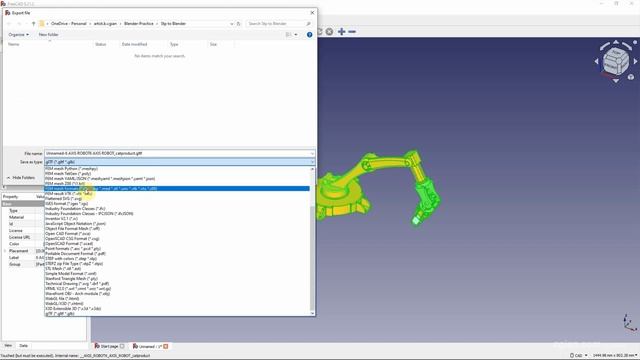Image resolution: width=640 pixels, height=360 pixels.
Task: Click the gray stop icon in FreeCAD toolbar
Action: [x=329, y=31]
